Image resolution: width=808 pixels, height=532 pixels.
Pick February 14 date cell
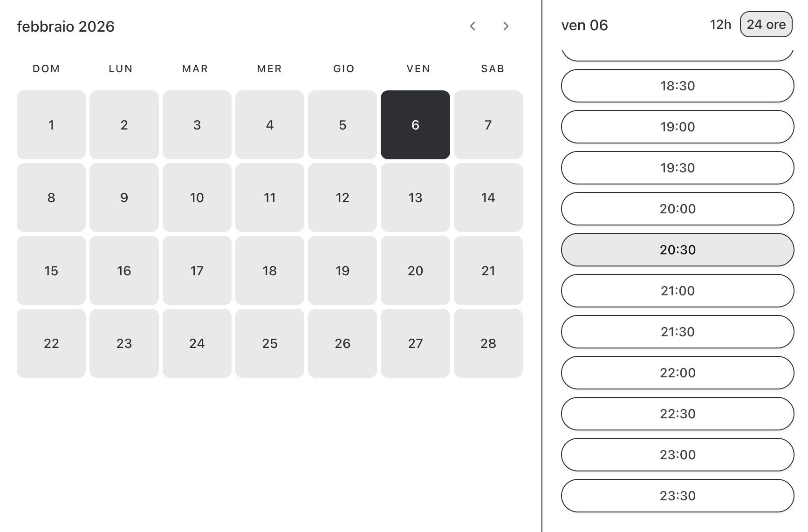[x=488, y=198]
